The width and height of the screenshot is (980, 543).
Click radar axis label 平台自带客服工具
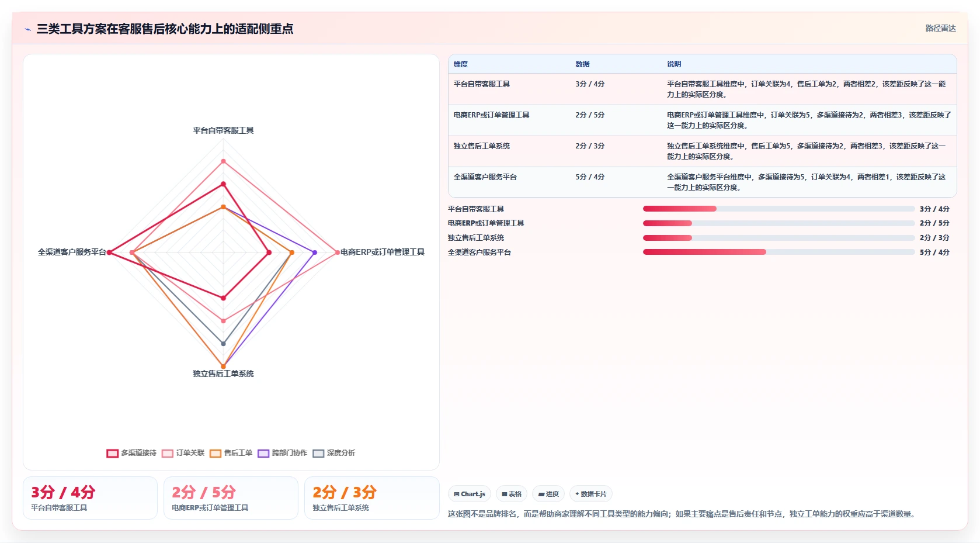[x=223, y=130]
